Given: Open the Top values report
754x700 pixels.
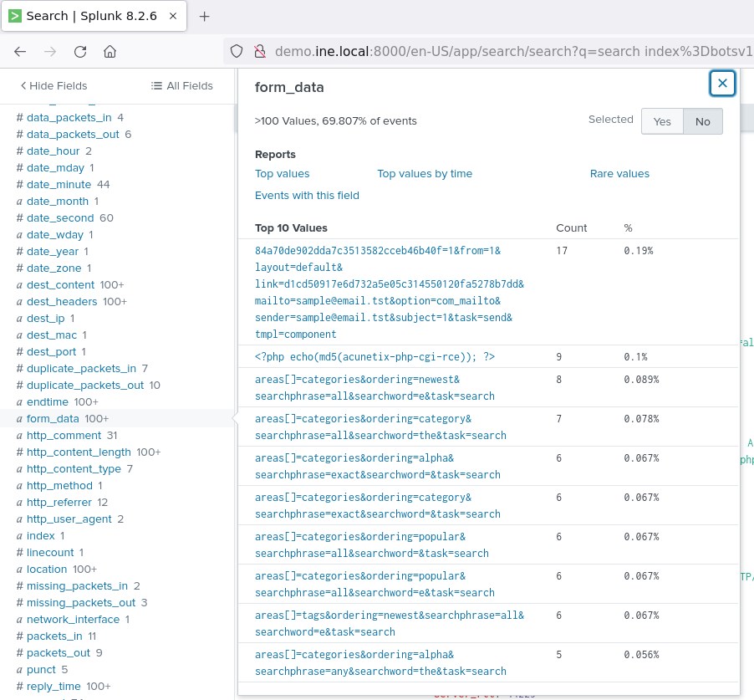Looking at the screenshot, I should (x=283, y=174).
